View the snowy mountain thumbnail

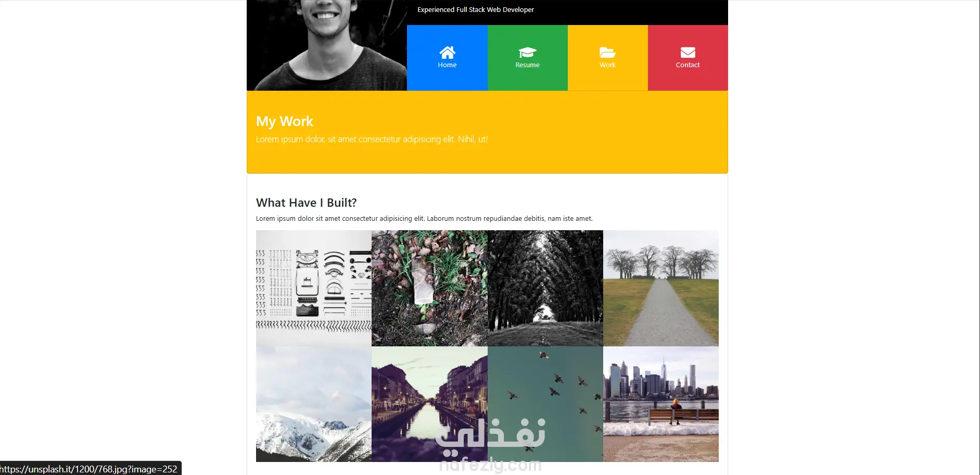pos(314,404)
